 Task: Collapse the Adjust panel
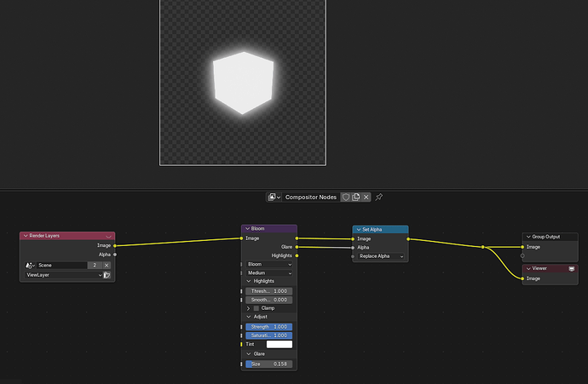click(249, 317)
